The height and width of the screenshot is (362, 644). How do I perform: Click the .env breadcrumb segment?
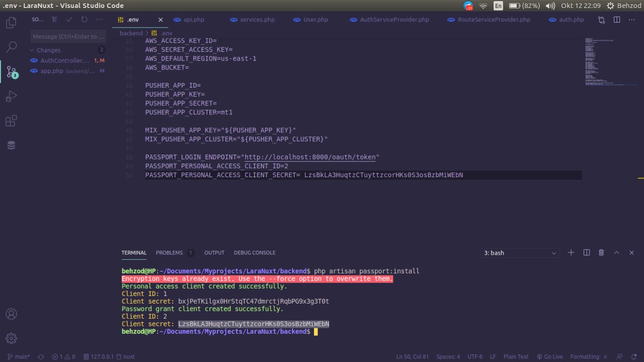[x=162, y=33]
